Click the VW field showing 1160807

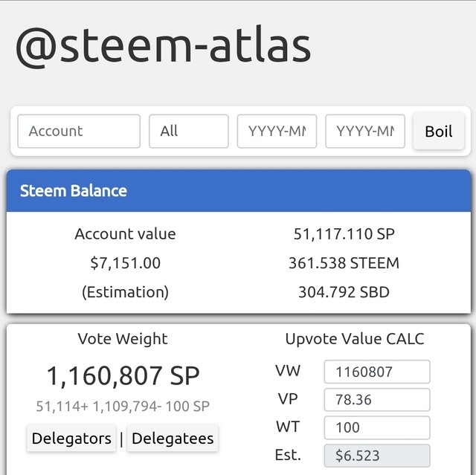377,372
